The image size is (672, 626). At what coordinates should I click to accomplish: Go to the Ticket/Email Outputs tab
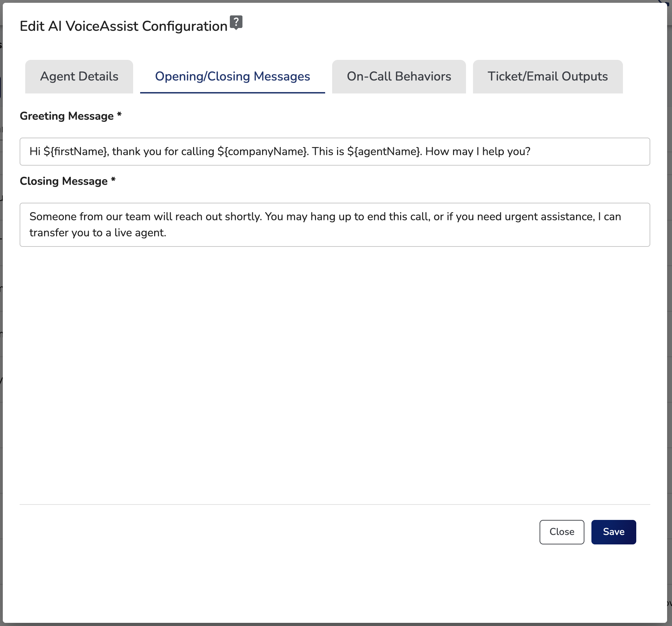point(548,76)
